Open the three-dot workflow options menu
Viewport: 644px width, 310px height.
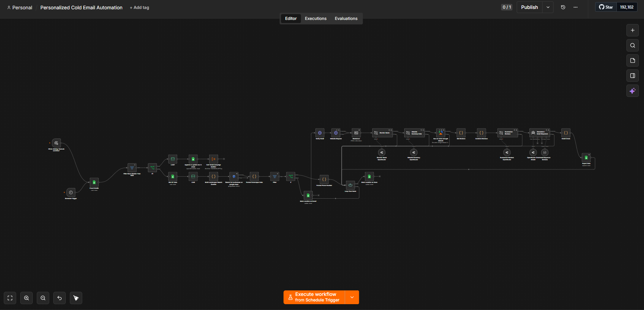click(x=576, y=7)
